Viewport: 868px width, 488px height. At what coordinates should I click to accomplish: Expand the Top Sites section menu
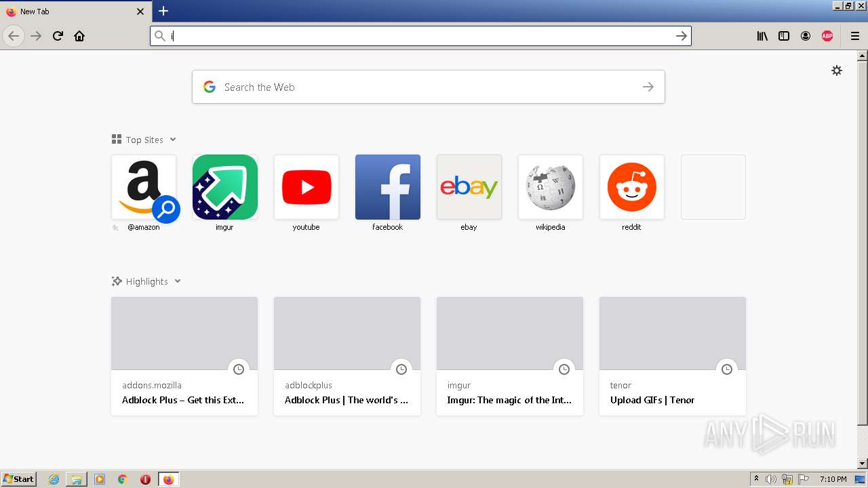point(173,140)
